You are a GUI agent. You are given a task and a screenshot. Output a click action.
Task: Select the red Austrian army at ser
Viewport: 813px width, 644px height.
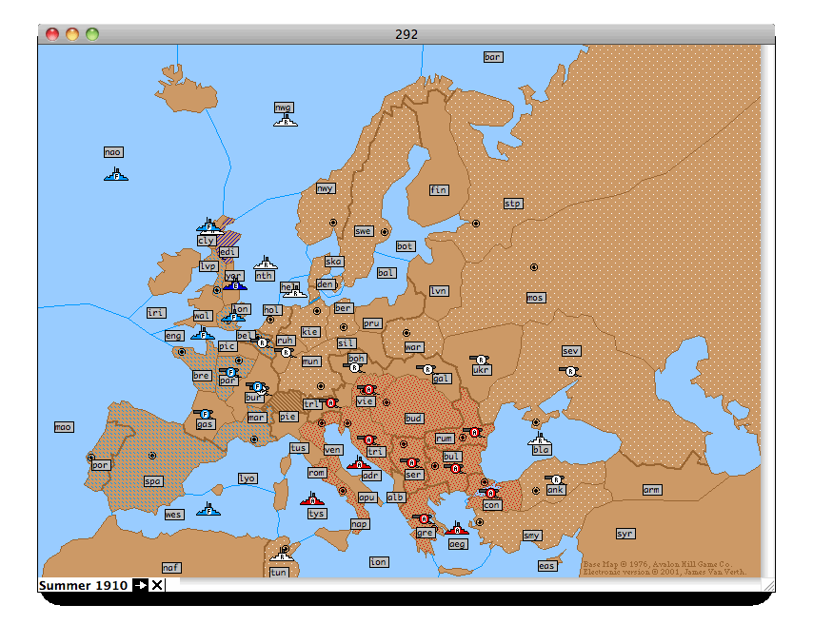(411, 462)
